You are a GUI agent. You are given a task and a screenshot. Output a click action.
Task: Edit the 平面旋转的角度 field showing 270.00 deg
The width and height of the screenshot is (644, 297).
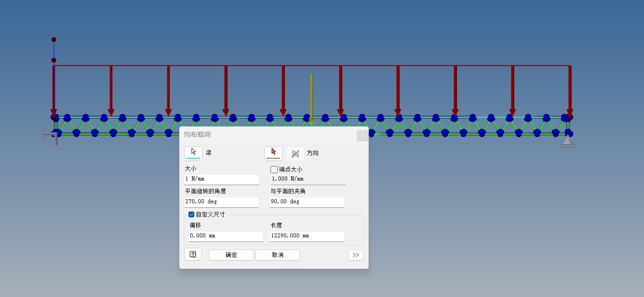click(x=222, y=201)
